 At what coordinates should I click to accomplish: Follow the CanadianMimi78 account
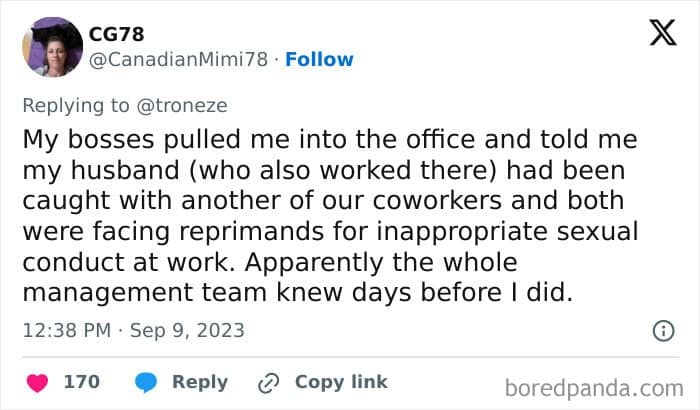click(319, 59)
